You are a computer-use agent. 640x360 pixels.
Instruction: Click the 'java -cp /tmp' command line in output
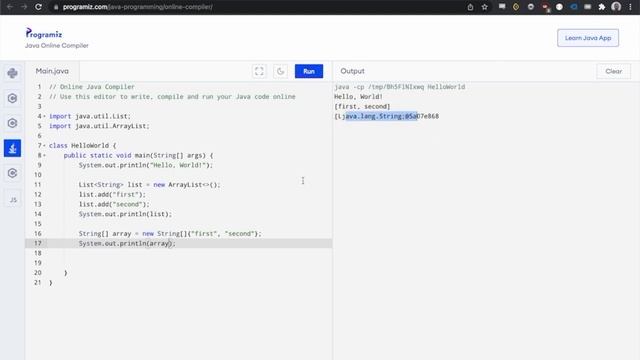pyautogui.click(x=400, y=87)
